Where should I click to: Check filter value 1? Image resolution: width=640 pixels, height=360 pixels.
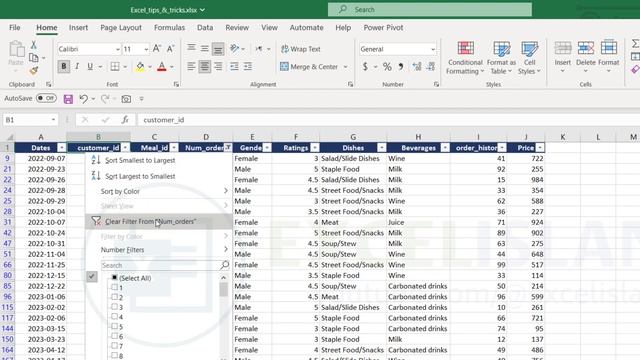coord(115,287)
